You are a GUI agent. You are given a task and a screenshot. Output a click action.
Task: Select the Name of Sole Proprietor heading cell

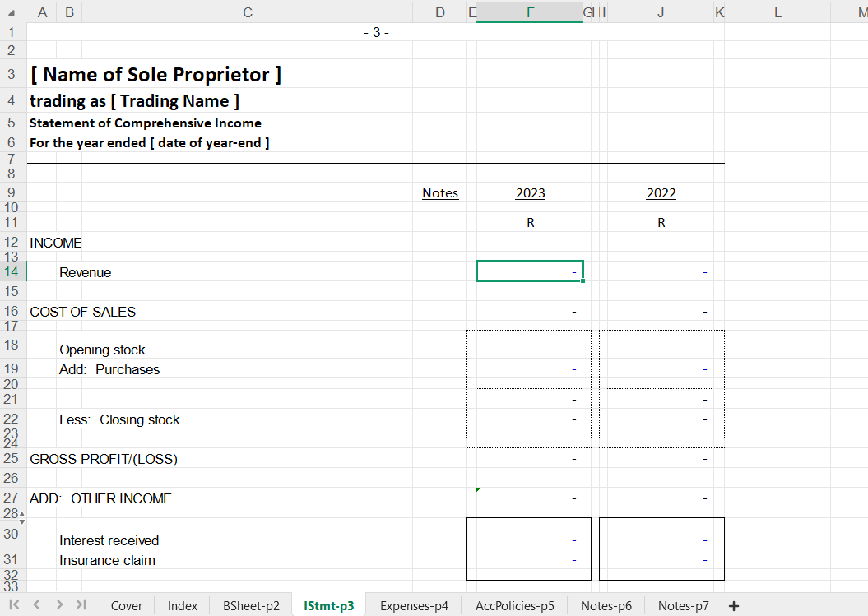click(156, 75)
